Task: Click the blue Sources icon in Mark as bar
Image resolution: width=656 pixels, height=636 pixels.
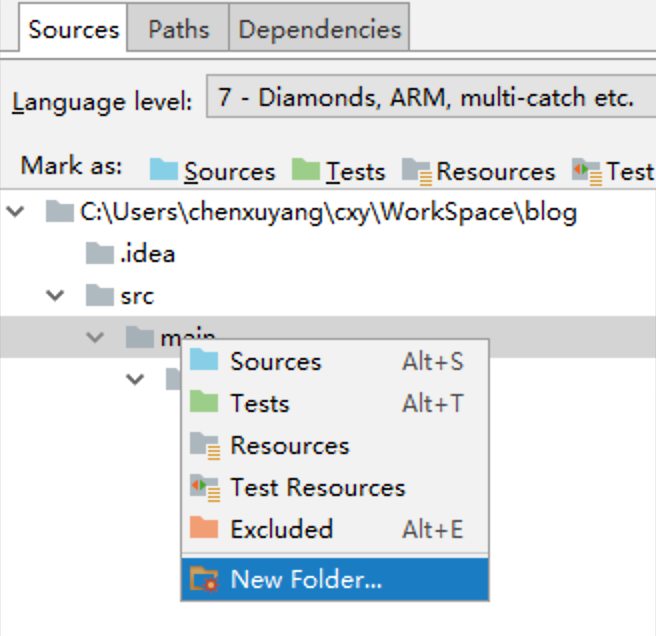Action: click(x=164, y=170)
